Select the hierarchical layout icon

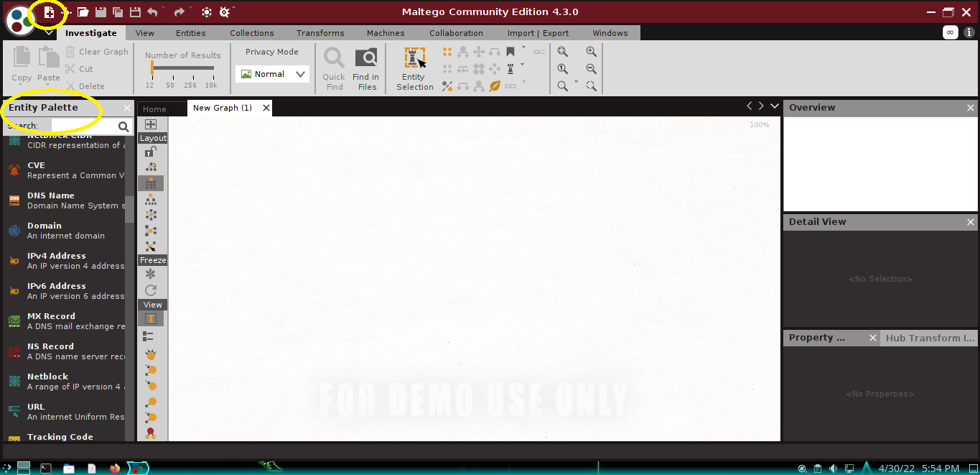[x=151, y=199]
